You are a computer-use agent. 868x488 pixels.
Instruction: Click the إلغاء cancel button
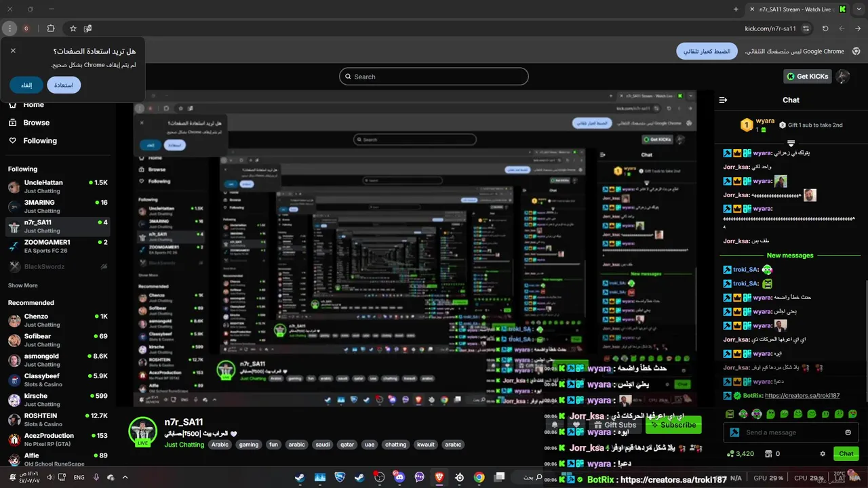pos(26,85)
